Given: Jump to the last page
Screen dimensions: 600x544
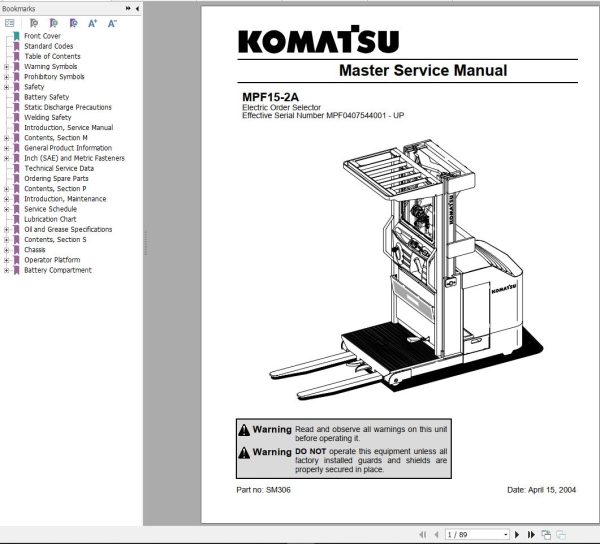Looking at the screenshot, I should click(531, 534).
